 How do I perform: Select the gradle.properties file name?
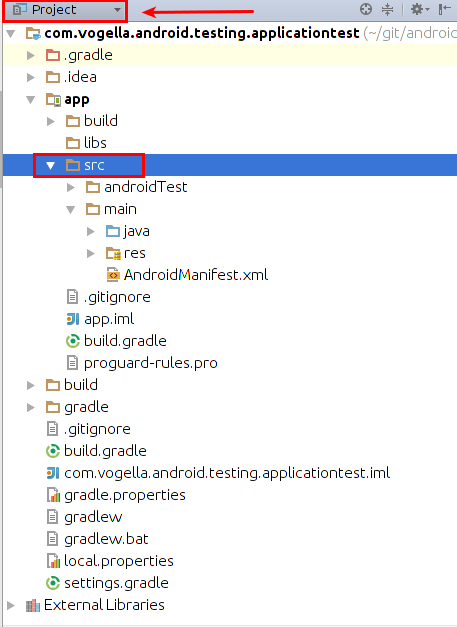[125, 495]
